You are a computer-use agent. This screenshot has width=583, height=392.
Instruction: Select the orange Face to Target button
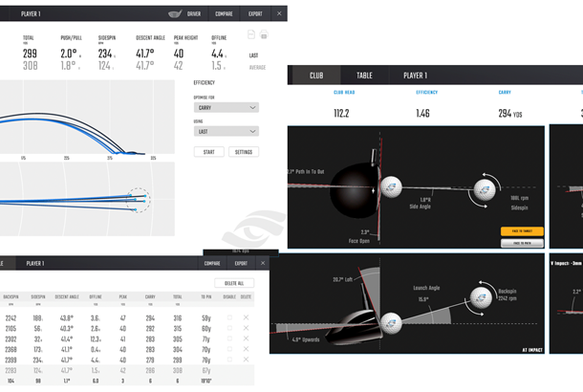[x=522, y=231]
